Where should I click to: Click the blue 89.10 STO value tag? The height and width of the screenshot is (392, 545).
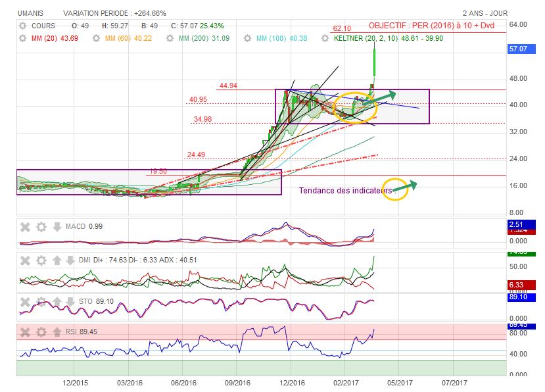click(521, 297)
